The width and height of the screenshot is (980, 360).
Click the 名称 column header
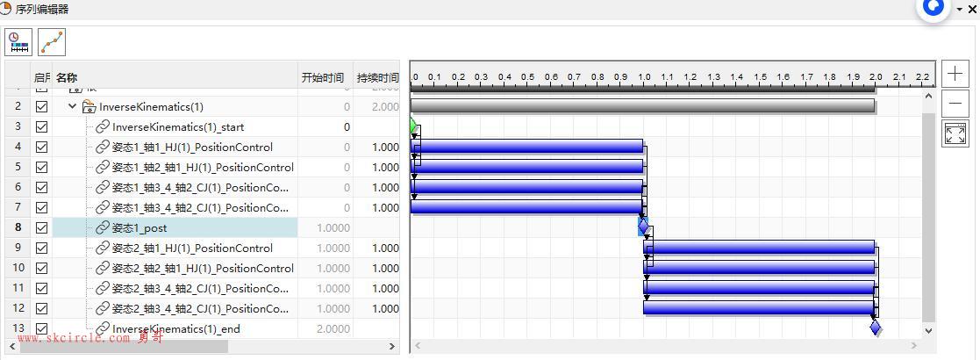[x=67, y=77]
